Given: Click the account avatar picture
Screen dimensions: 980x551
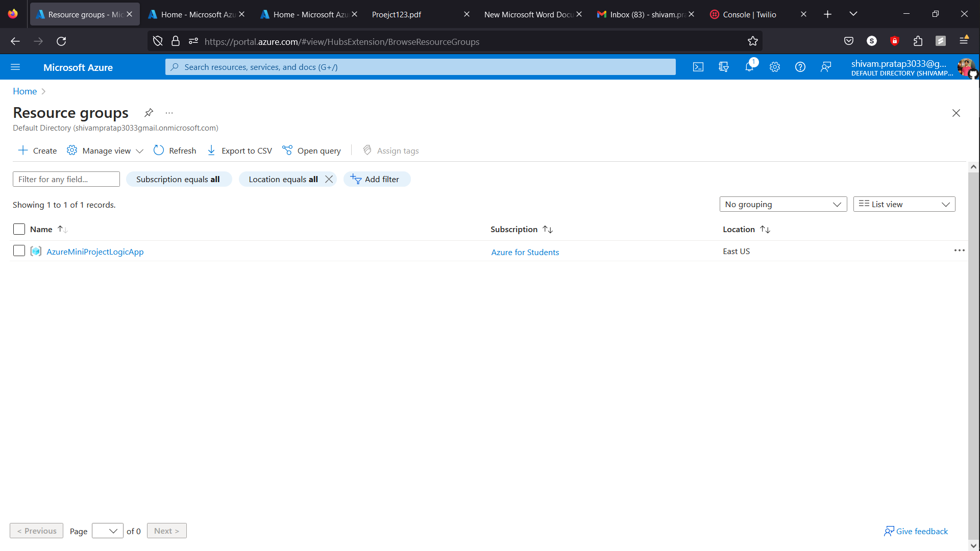Looking at the screenshot, I should [x=967, y=68].
